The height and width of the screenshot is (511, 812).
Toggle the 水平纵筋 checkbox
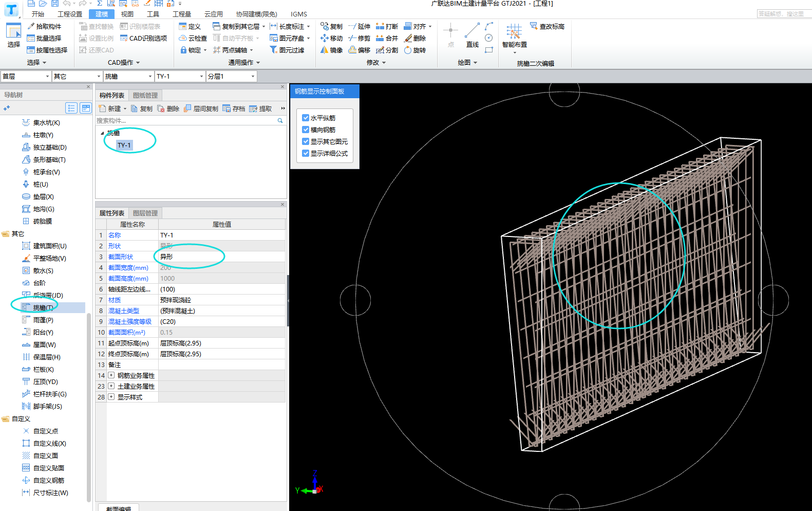tap(306, 118)
